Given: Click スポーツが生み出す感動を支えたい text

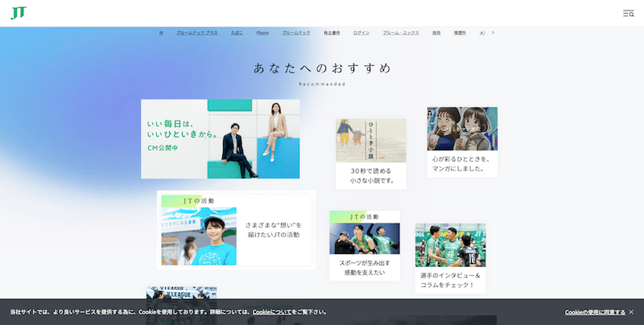Looking at the screenshot, I should 365,268.
